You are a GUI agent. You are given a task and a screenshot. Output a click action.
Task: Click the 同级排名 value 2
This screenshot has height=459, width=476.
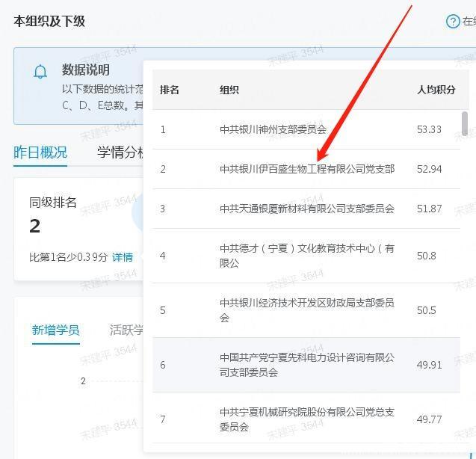tap(35, 226)
